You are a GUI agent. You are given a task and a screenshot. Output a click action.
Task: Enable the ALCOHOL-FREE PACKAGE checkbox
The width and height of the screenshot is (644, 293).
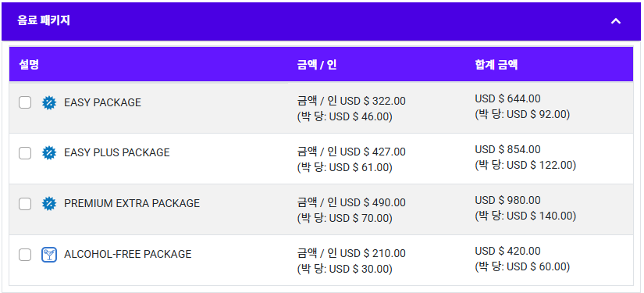tap(25, 255)
